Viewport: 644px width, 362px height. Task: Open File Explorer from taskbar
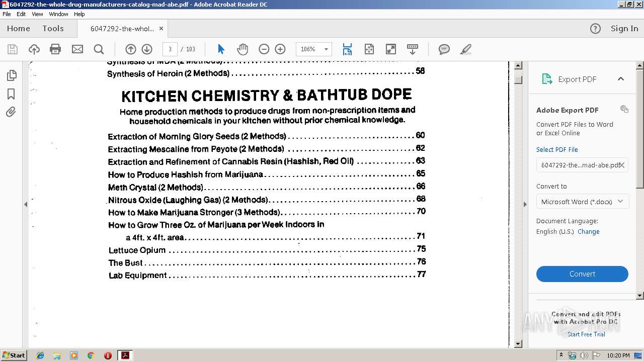57,355
